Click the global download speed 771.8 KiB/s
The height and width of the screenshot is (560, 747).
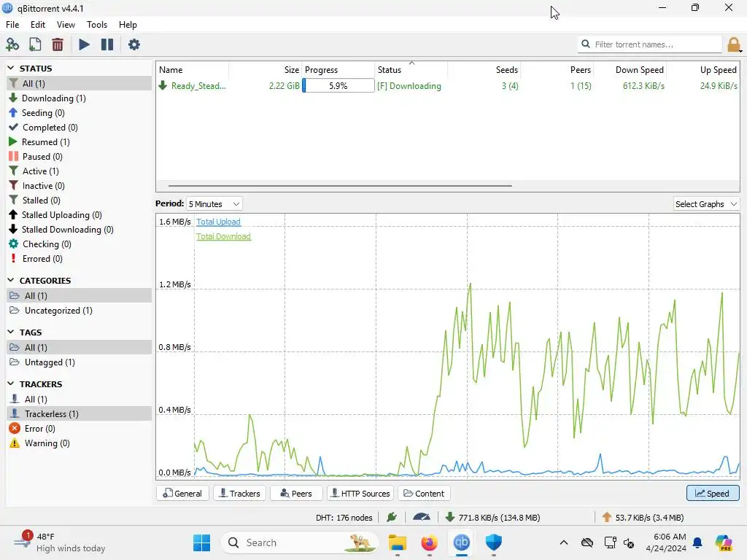[493, 518]
